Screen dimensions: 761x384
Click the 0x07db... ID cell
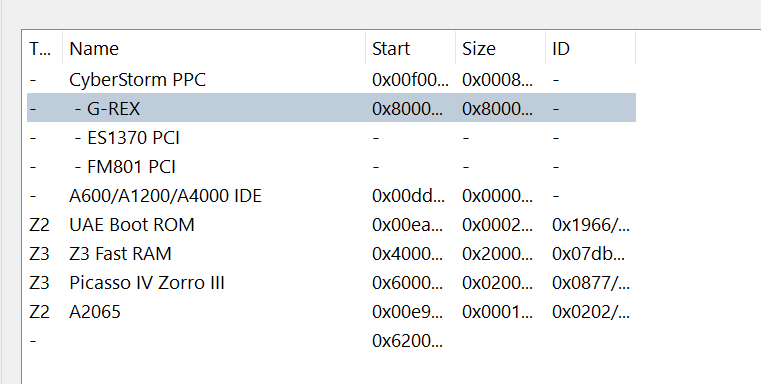[x=588, y=254]
